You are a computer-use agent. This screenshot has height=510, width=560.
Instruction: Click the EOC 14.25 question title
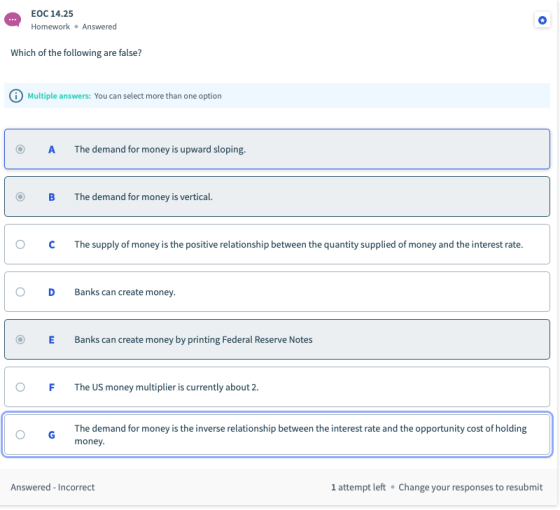click(x=52, y=14)
